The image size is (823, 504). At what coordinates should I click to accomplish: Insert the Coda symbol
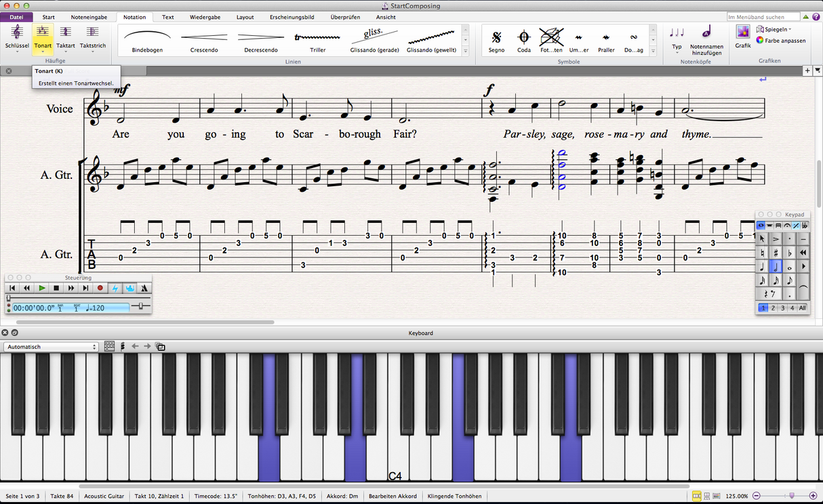pos(524,40)
